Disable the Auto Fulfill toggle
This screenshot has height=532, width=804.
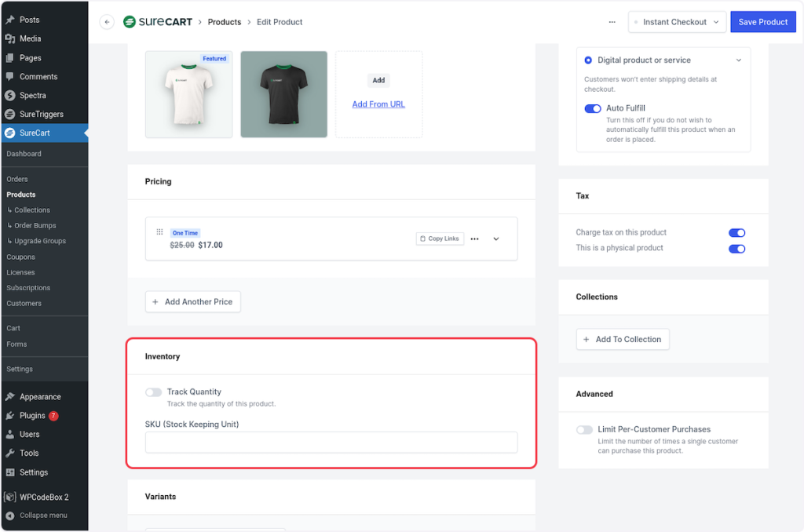coord(593,109)
